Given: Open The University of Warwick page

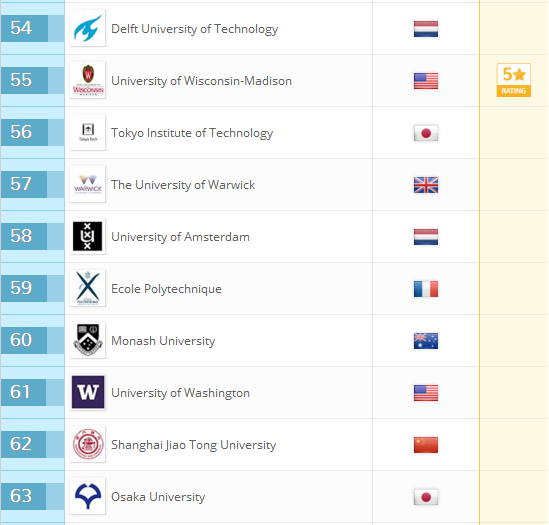Looking at the screenshot, I should (183, 185).
